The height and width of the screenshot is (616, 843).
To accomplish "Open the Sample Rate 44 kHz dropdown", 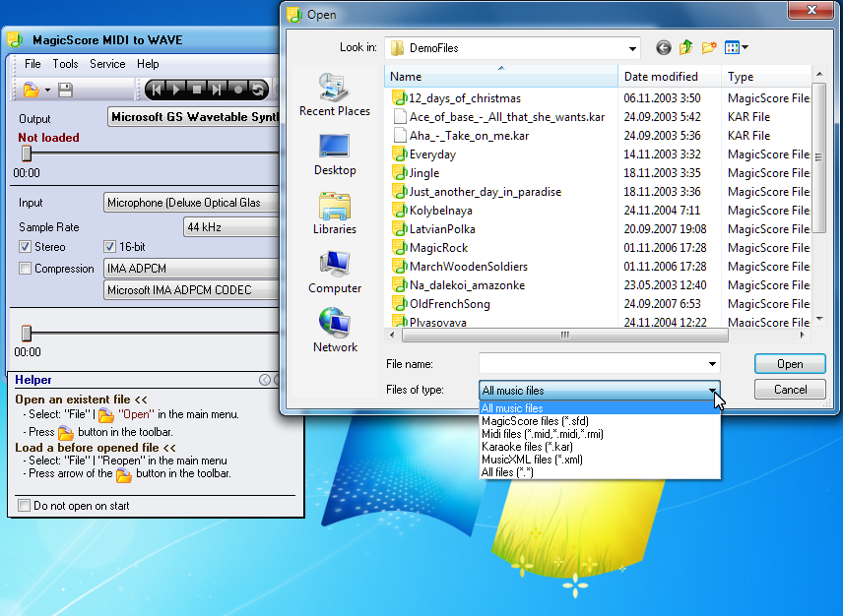I will [231, 227].
